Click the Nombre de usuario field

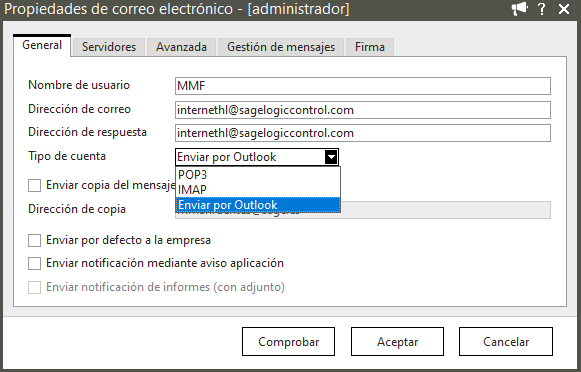click(x=363, y=86)
